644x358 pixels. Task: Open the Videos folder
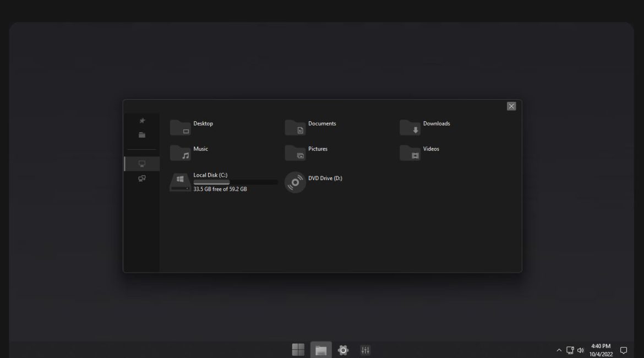point(410,153)
